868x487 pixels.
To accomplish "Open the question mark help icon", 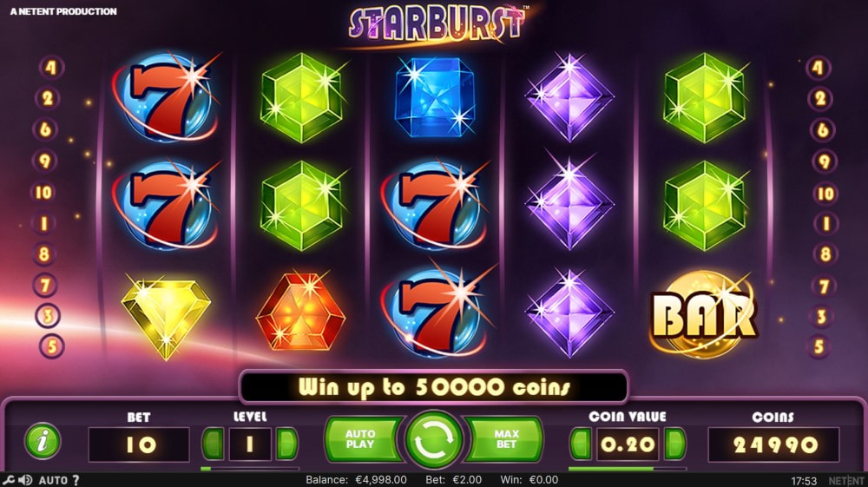I will (76, 480).
